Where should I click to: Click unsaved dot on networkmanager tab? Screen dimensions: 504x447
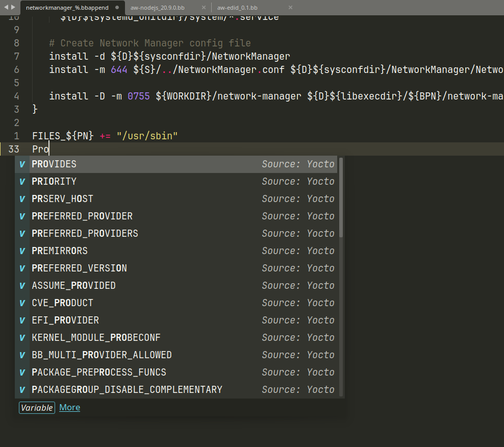[x=117, y=7]
